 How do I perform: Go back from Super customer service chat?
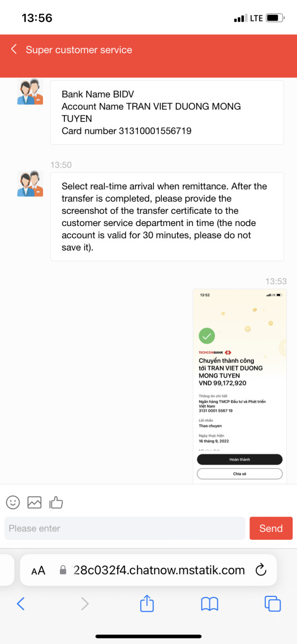[14, 49]
